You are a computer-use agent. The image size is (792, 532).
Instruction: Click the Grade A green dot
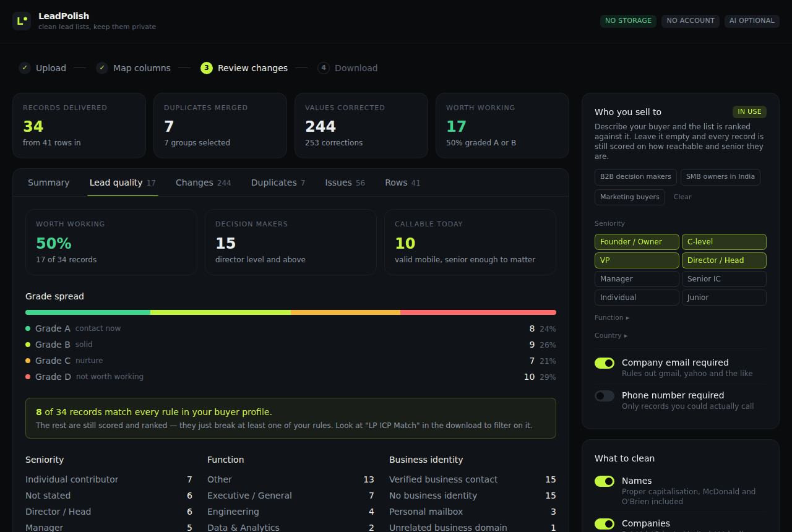[28, 328]
